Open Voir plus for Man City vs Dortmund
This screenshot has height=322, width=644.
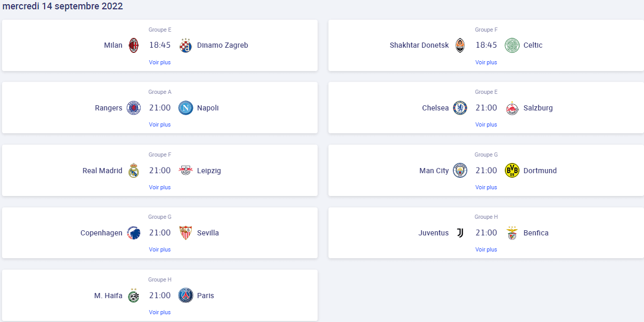486,187
